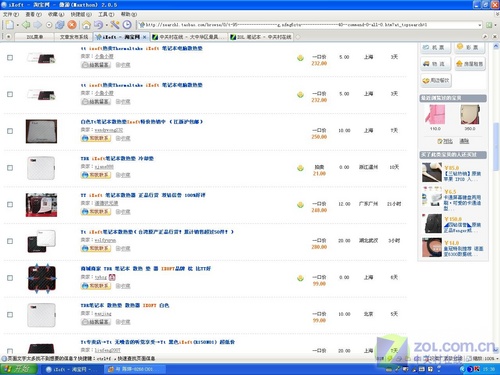Open dropdown arrow next to new page icon
500x375 pixels.
pyautogui.click(x=17, y=25)
